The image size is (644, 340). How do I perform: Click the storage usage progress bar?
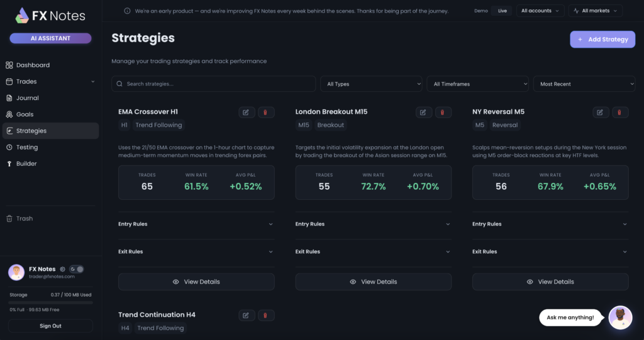pos(50,302)
